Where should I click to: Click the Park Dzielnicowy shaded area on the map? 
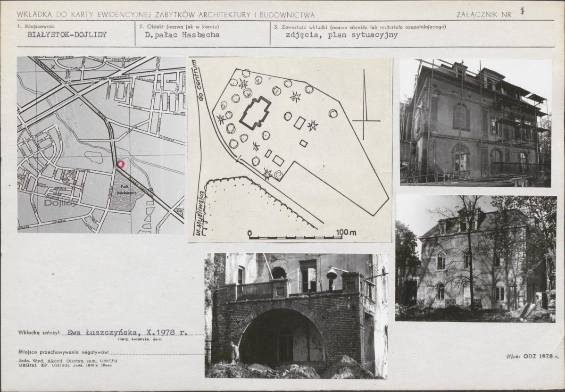[x=123, y=192]
